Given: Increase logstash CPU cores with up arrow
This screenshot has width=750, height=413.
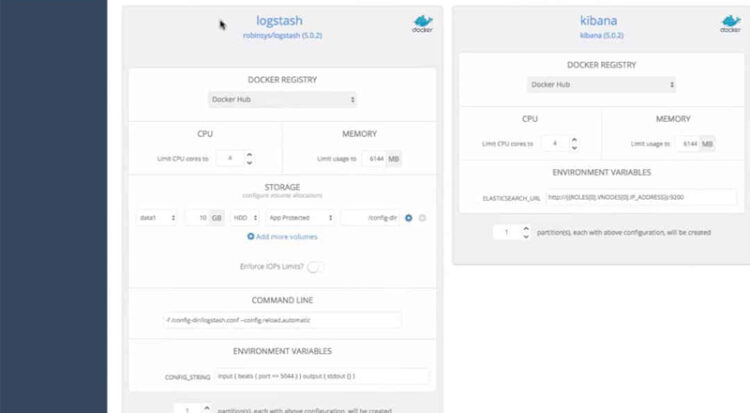Looking at the screenshot, I should coord(249,155).
